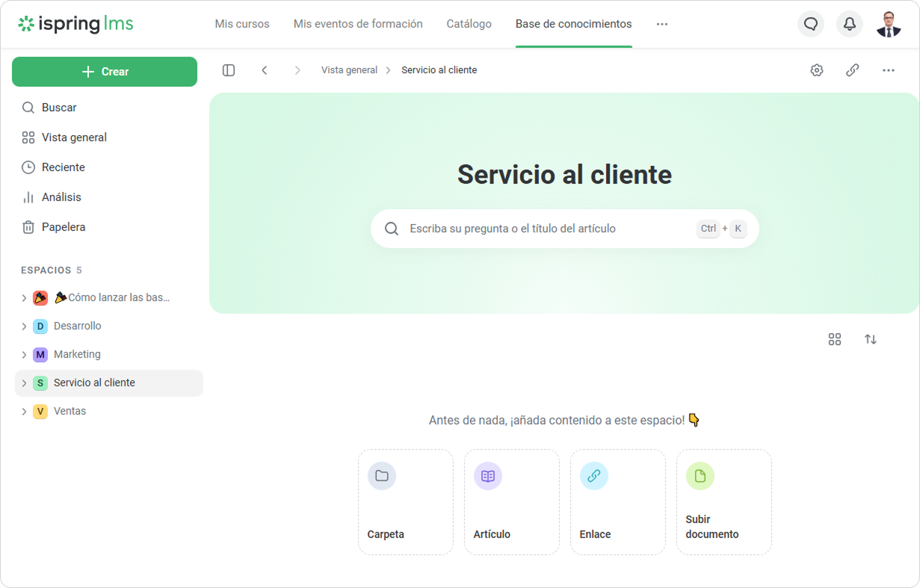920x588 pixels.
Task: Open the chat messages icon
Action: click(811, 24)
